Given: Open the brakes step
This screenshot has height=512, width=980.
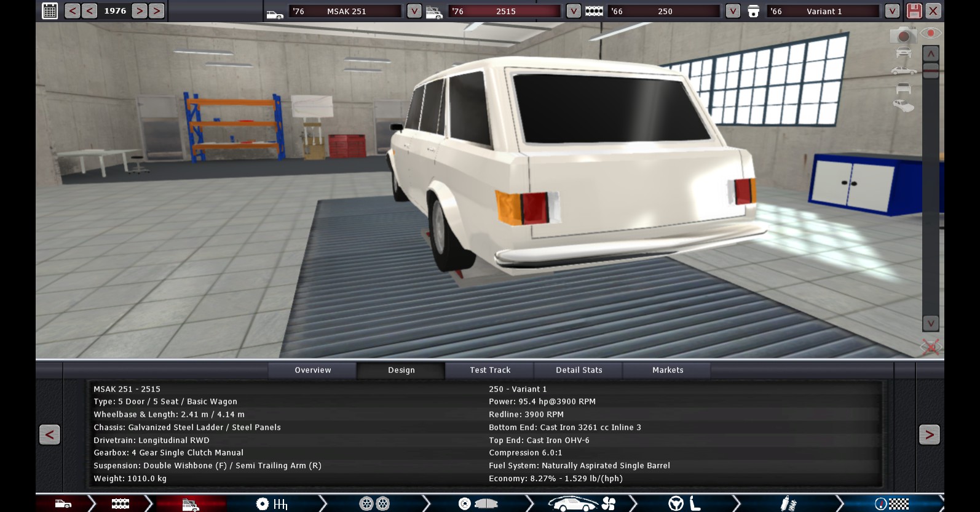Looking at the screenshot, I should pos(478,504).
